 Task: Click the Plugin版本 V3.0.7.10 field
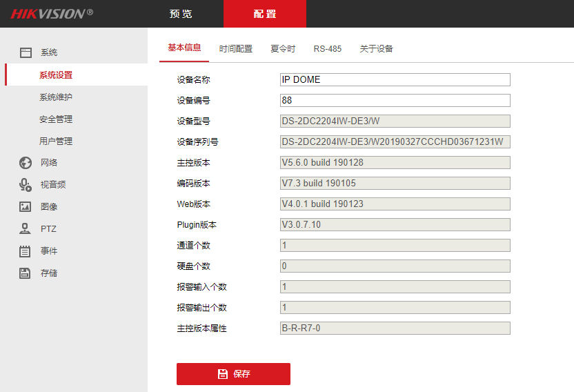tap(395, 224)
